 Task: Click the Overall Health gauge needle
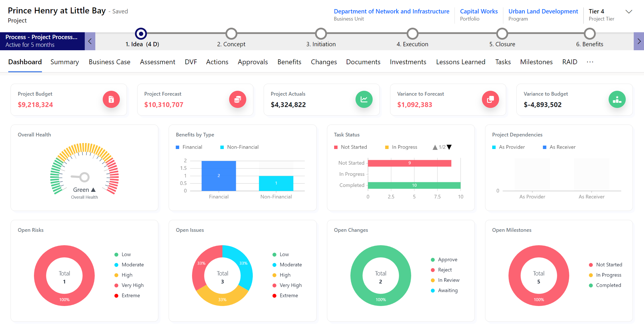(80, 177)
